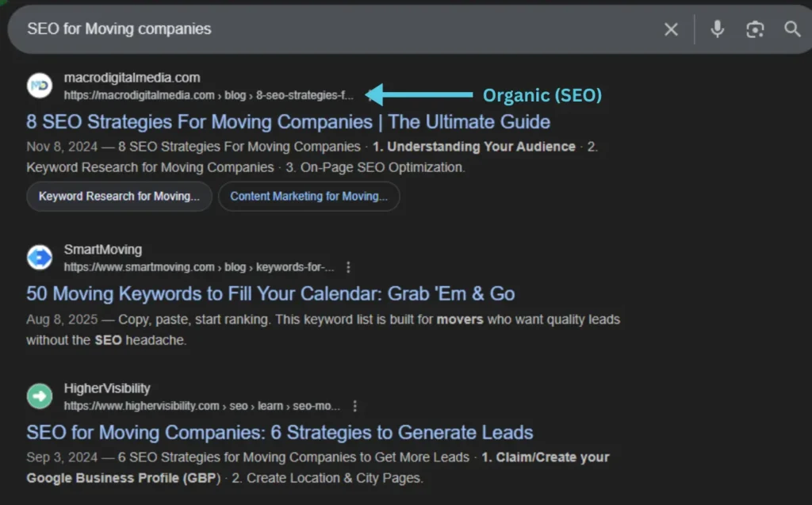Open three-dot menu beside the HigherVisibility URL
The height and width of the screenshot is (505, 812).
(354, 406)
